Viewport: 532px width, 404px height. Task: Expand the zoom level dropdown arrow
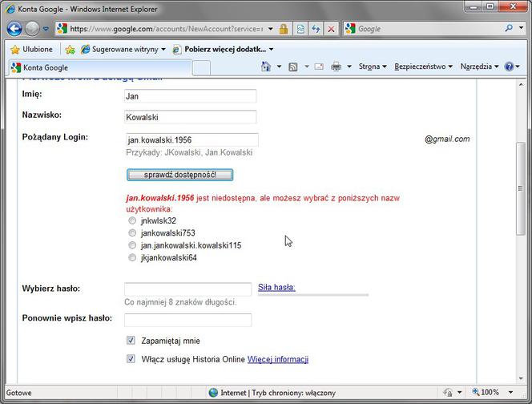coord(510,393)
